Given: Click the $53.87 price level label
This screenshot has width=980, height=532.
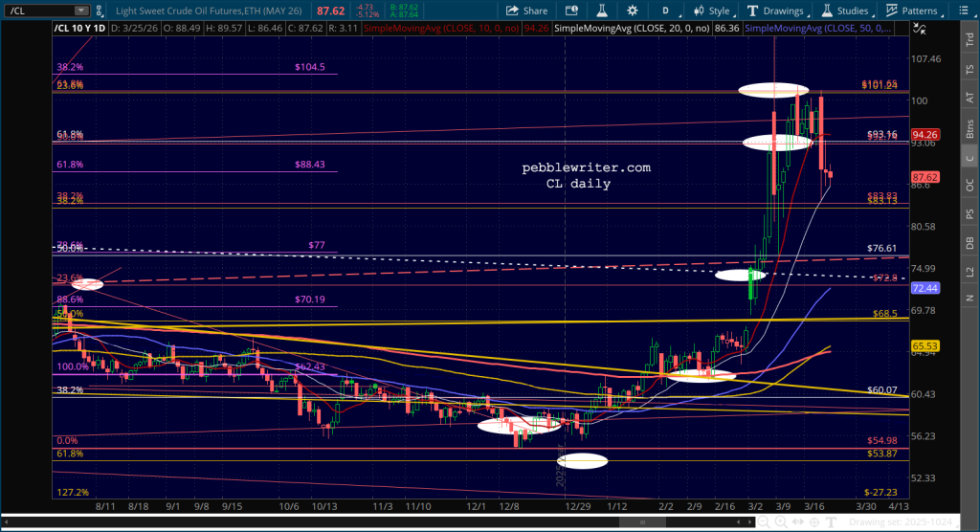Looking at the screenshot, I should pyautogui.click(x=881, y=454).
